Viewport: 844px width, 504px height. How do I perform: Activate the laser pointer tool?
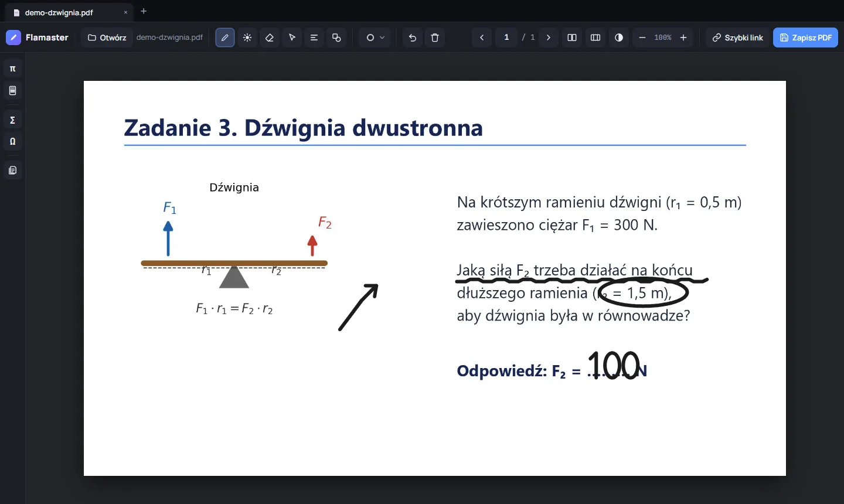pos(247,38)
